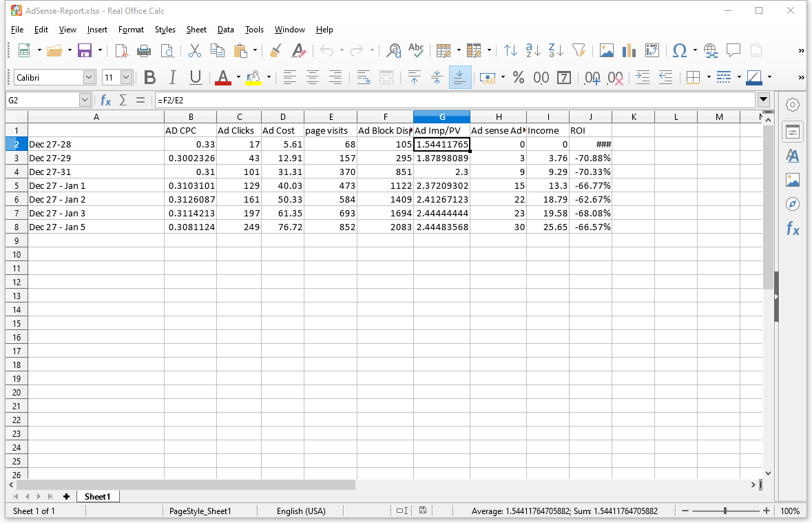Toggle Bold formatting

149,78
